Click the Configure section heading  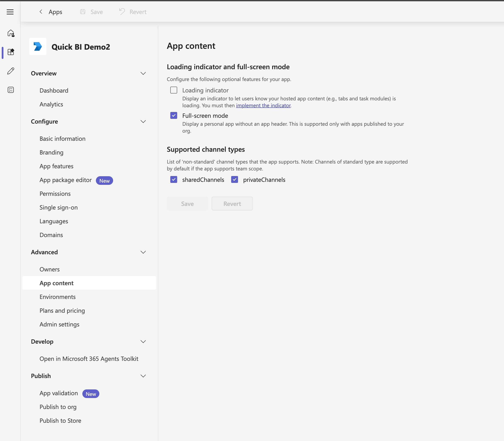44,121
